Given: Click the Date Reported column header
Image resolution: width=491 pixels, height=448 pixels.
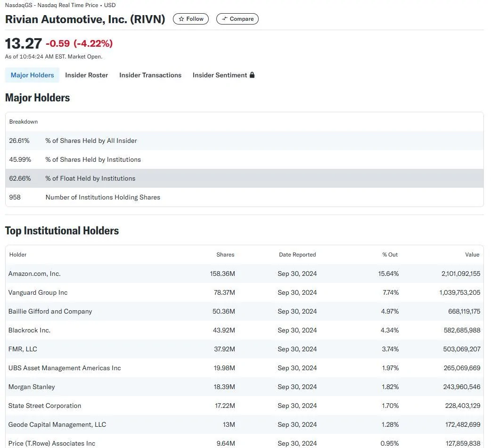Looking at the screenshot, I should [297, 255].
